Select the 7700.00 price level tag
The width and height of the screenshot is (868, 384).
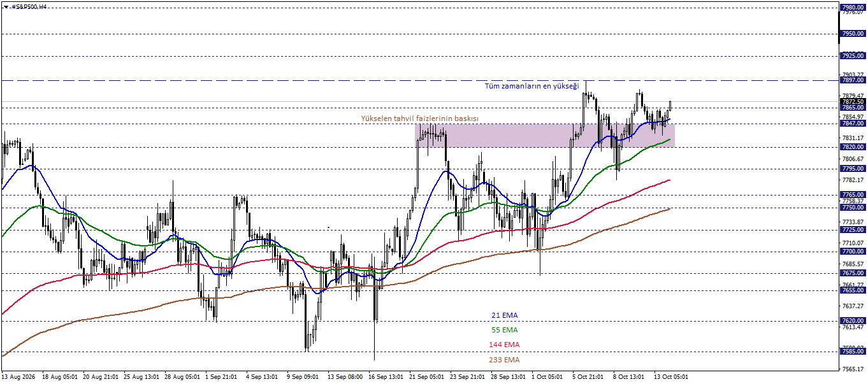(853, 252)
